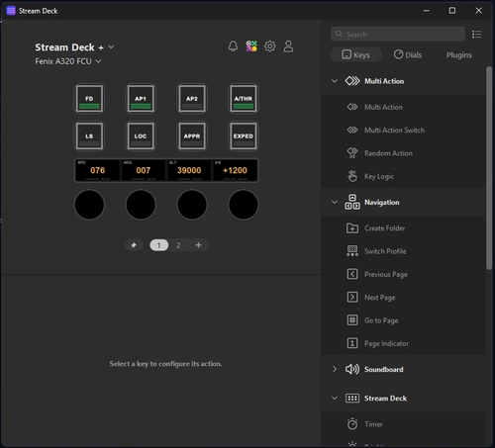Select the LS key
The image size is (495, 448).
(89, 136)
